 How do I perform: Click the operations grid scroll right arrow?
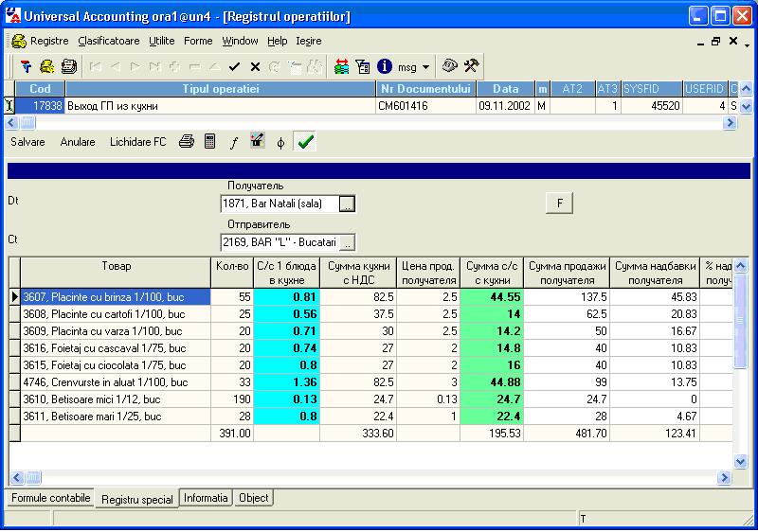[730, 123]
